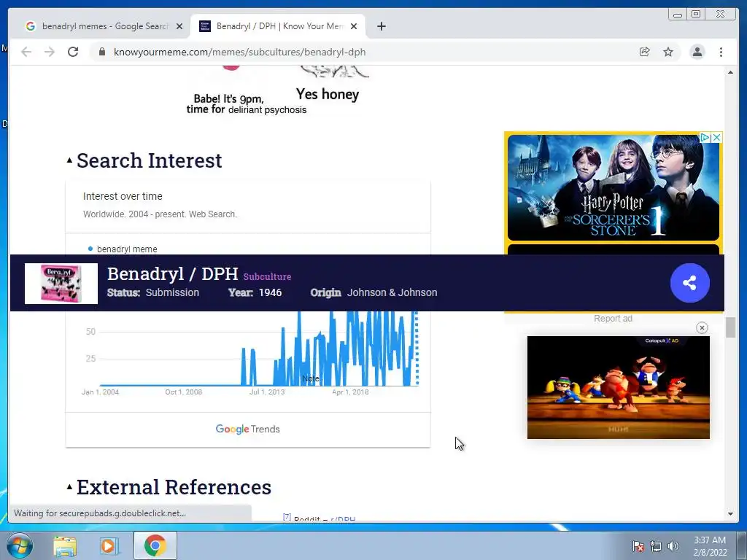Bookmark this page with the star icon
Image resolution: width=747 pixels, height=560 pixels.
coord(668,52)
